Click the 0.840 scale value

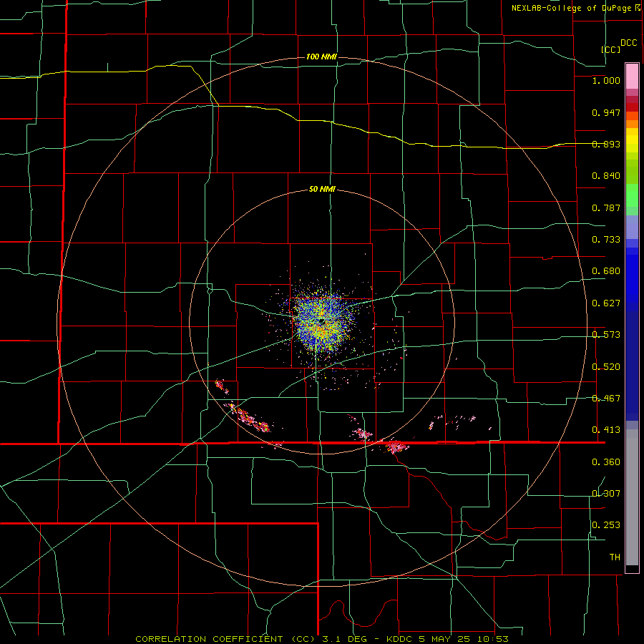pyautogui.click(x=606, y=176)
